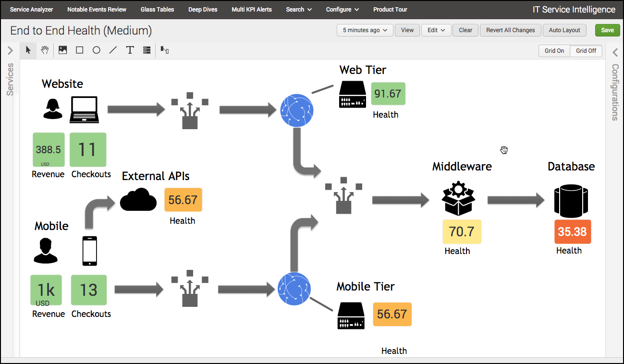
Task: Select the text tool
Action: point(129,50)
